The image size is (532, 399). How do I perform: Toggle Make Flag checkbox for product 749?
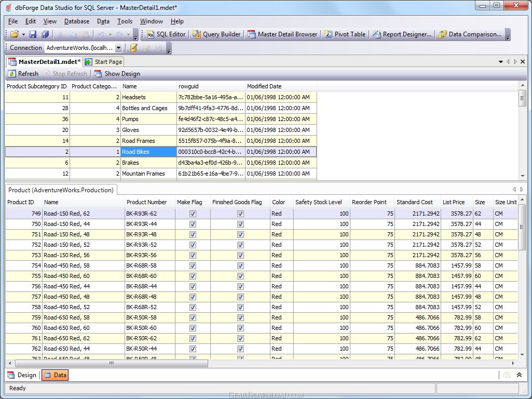point(193,214)
